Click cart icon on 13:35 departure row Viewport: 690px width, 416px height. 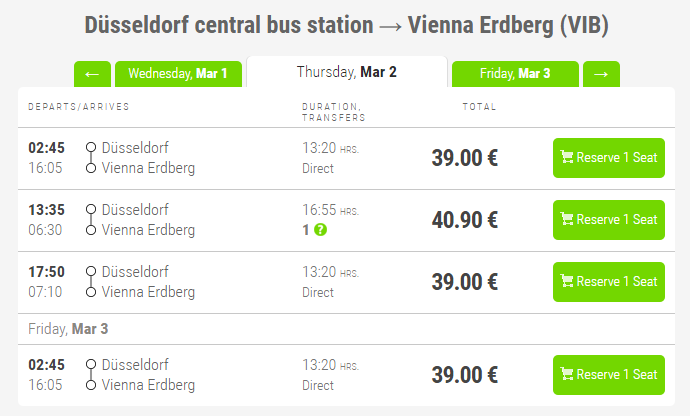tap(567, 220)
